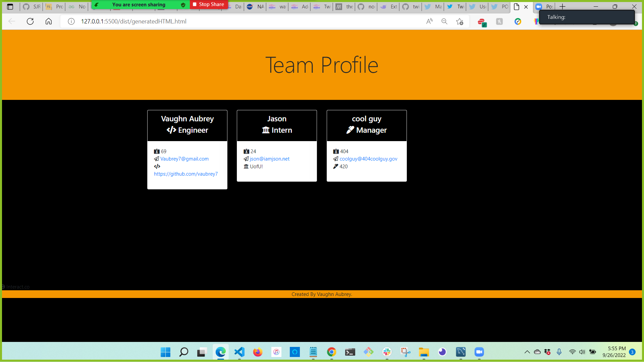Click the 'UofU!' school text
This screenshot has height=362, width=644.
click(256, 167)
